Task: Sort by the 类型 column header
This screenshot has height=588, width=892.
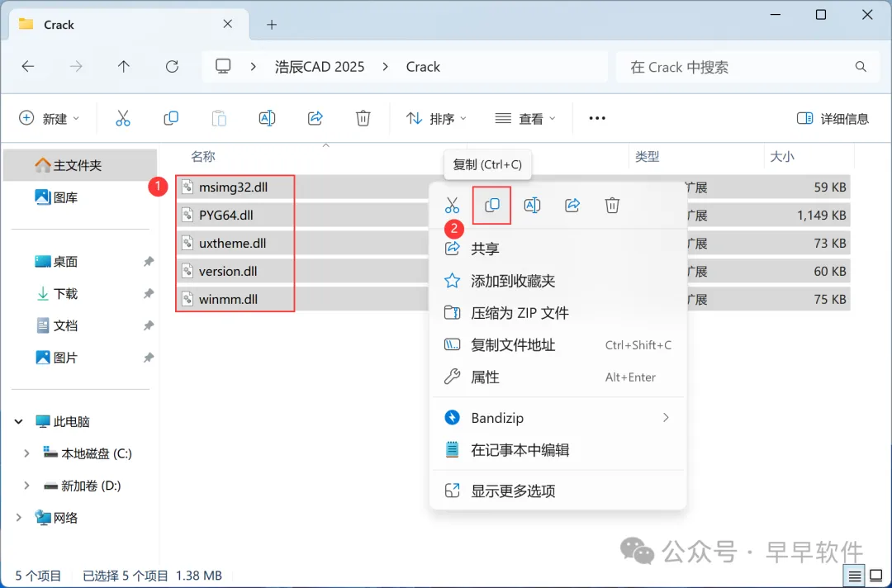Action: pyautogui.click(x=647, y=156)
